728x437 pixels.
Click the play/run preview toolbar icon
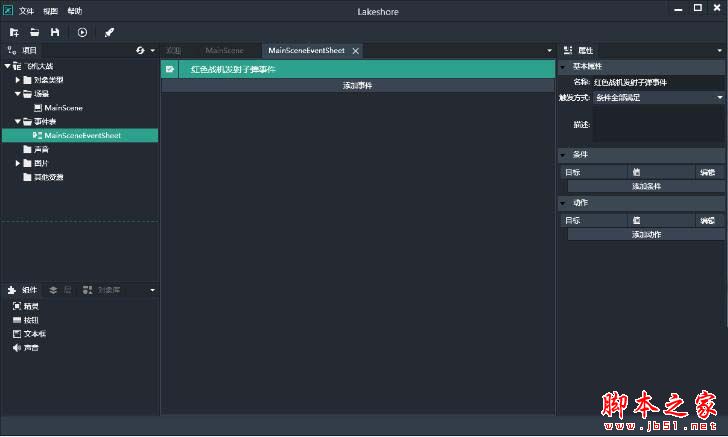click(82, 33)
